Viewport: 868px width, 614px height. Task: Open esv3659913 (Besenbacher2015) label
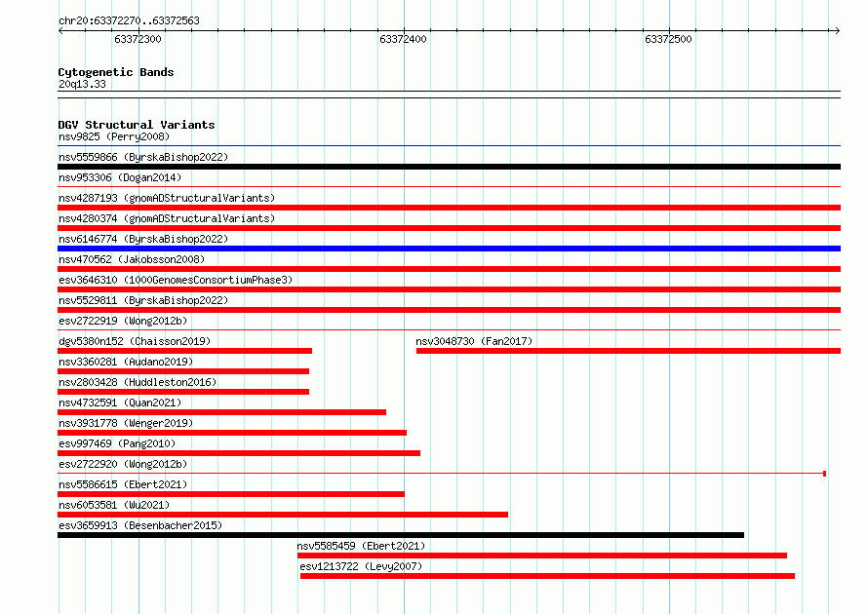point(140,525)
